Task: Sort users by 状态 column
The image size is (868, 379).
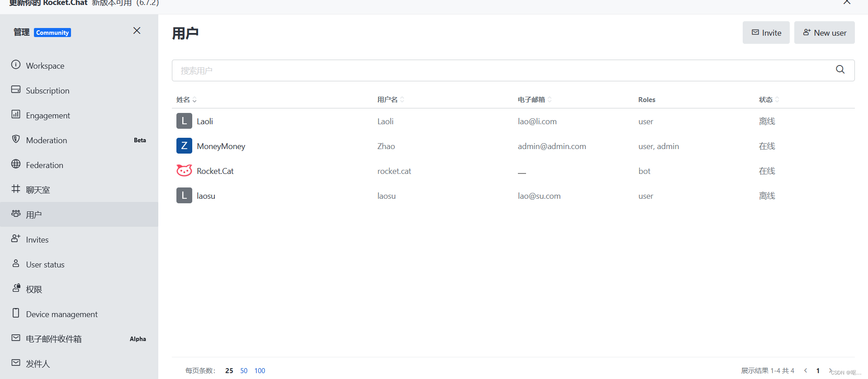Action: click(769, 99)
